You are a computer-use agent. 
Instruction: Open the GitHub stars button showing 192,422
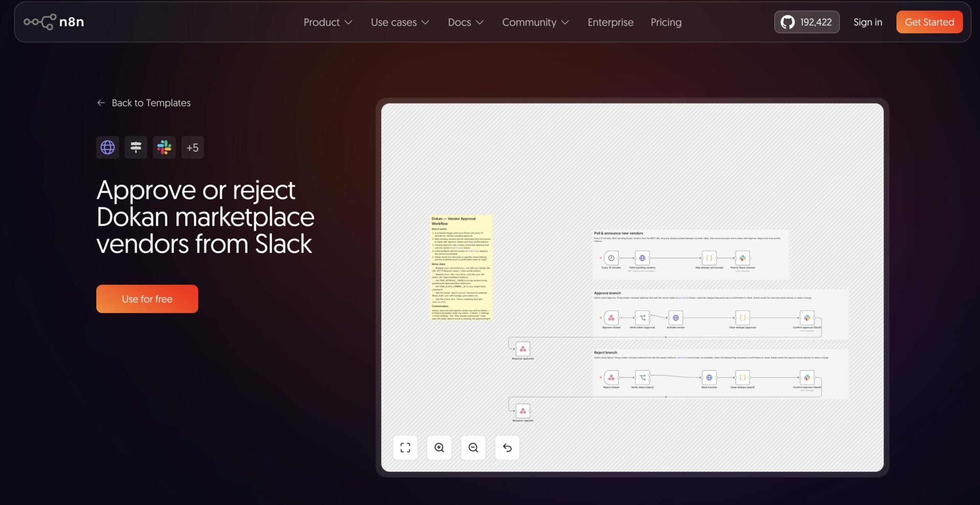coord(806,22)
